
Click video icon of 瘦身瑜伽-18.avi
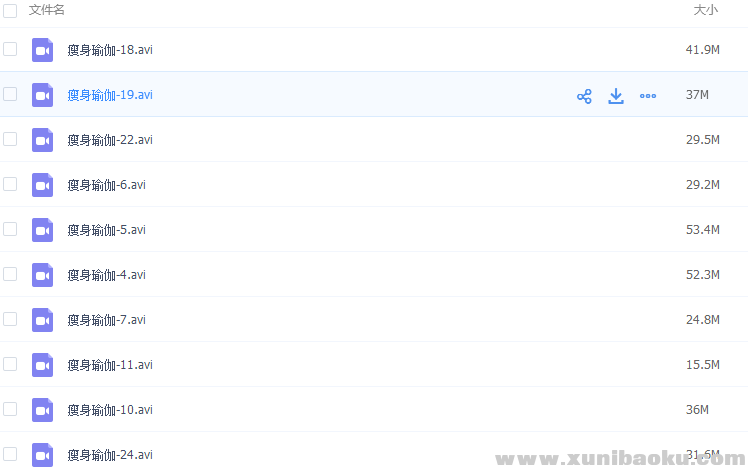42,50
